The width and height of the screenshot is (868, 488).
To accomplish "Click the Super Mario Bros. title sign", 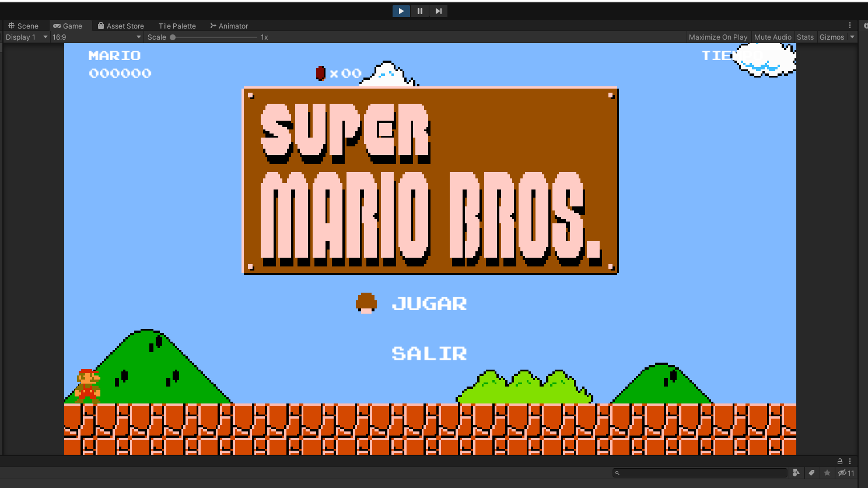I will tap(430, 181).
